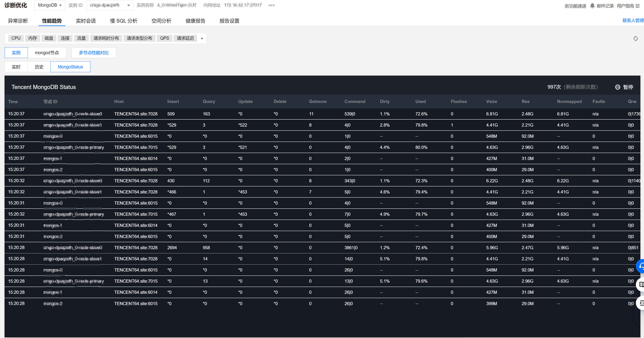644x338 pixels.
Task: Select the 实例 view button
Action: (x=16, y=53)
